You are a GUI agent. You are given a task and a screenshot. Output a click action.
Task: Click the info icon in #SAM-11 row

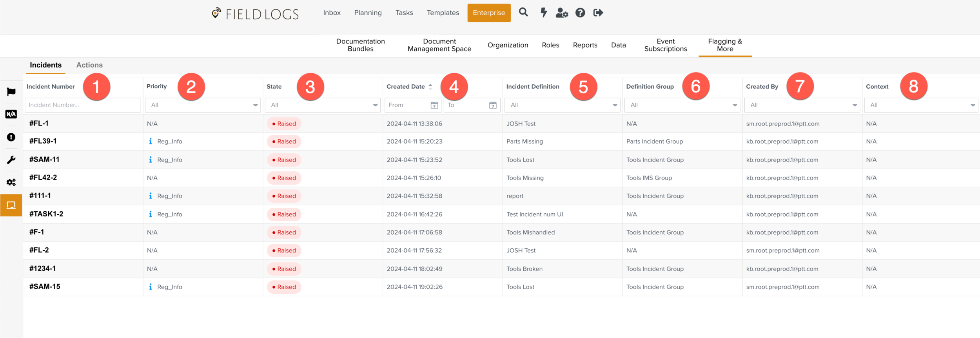pyautogui.click(x=151, y=160)
